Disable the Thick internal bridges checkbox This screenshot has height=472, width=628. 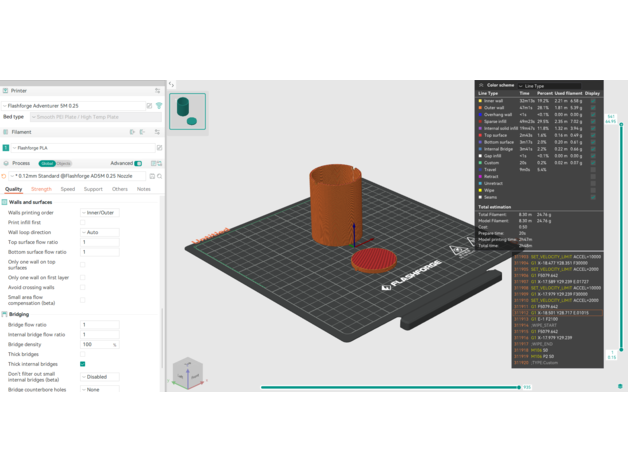tap(83, 364)
